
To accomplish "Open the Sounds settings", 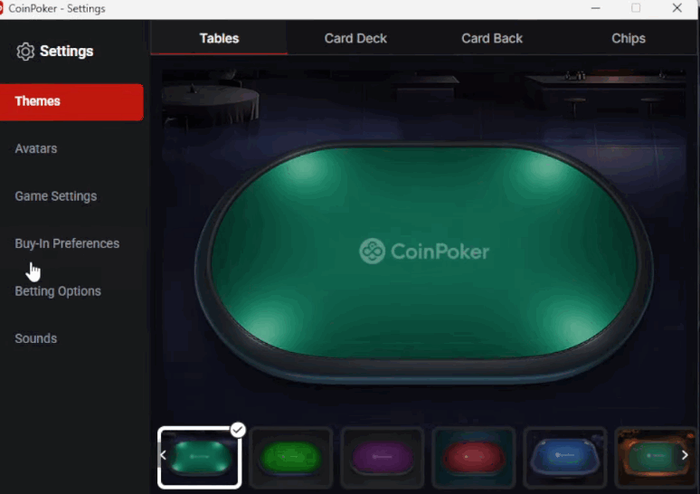I will (36, 339).
